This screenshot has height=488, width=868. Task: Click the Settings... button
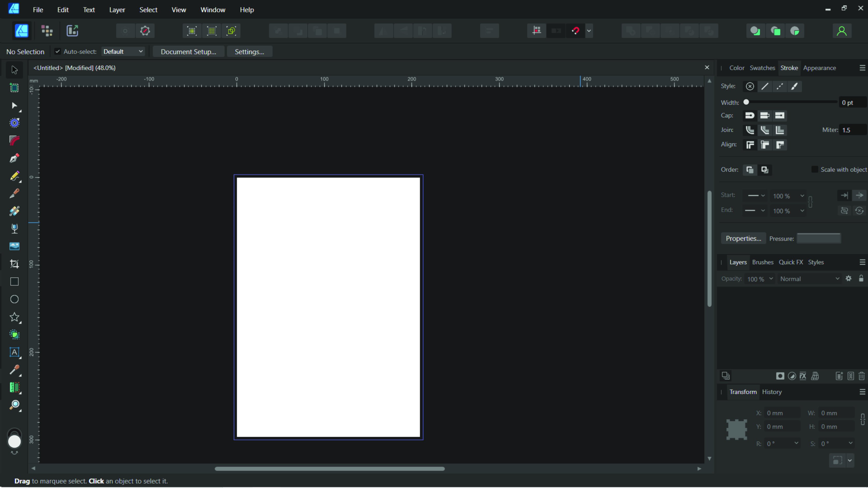(x=249, y=51)
